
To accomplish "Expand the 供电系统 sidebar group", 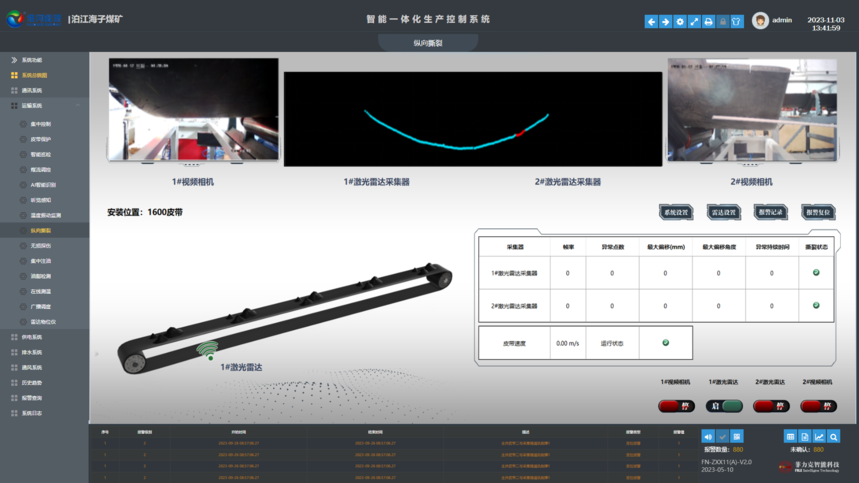I will [32, 337].
